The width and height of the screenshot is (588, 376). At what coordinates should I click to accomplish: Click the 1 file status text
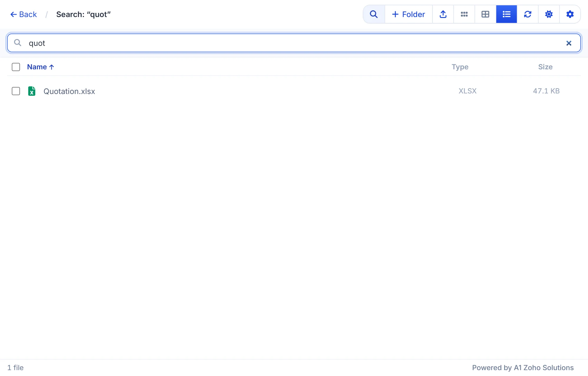point(15,368)
